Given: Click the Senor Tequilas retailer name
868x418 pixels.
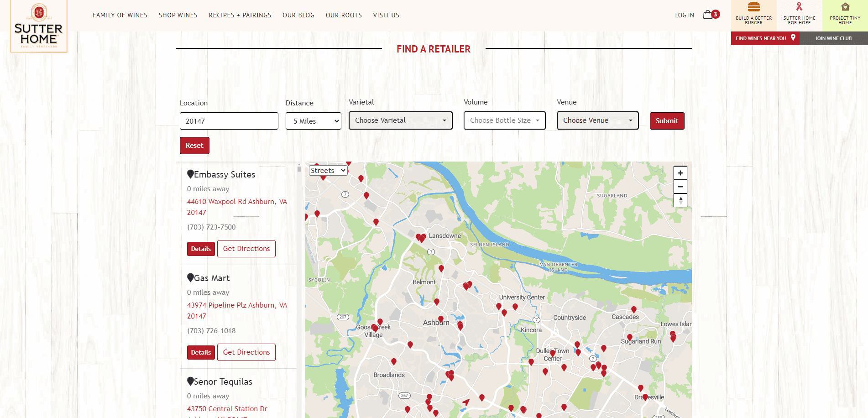Looking at the screenshot, I should (x=223, y=381).
